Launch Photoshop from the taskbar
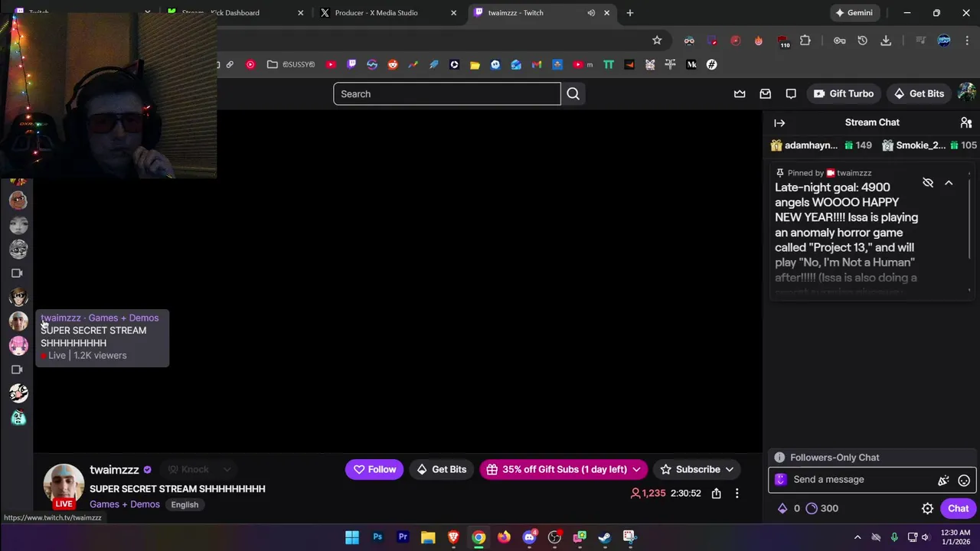 point(377,537)
